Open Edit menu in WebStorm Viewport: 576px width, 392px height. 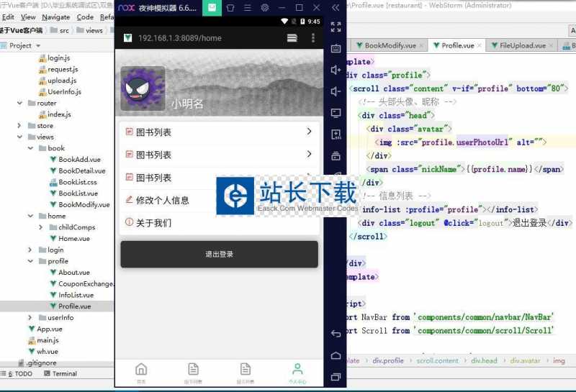[x=8, y=17]
